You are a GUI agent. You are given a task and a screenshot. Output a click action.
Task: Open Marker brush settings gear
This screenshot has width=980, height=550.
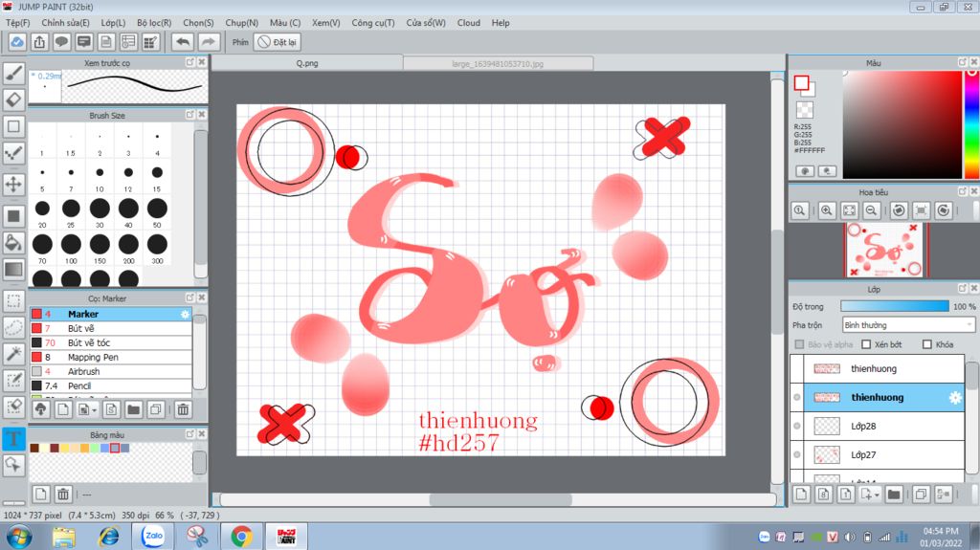click(185, 314)
